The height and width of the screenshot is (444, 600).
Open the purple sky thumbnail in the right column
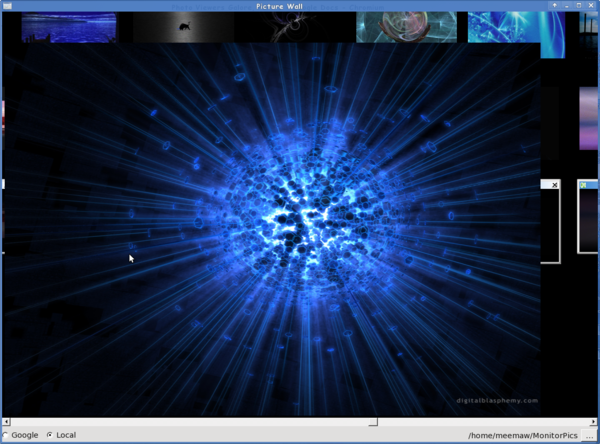pos(589,119)
